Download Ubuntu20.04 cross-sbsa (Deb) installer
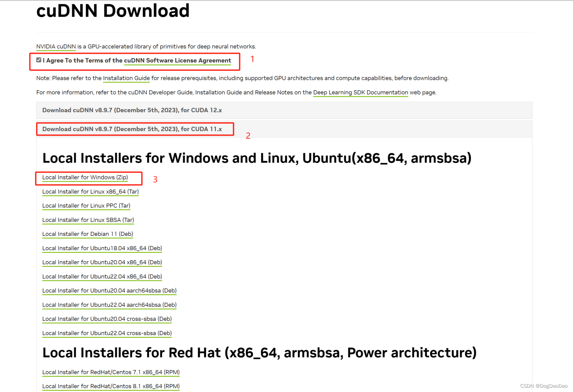Screen dimensions: 573x392 (107, 319)
